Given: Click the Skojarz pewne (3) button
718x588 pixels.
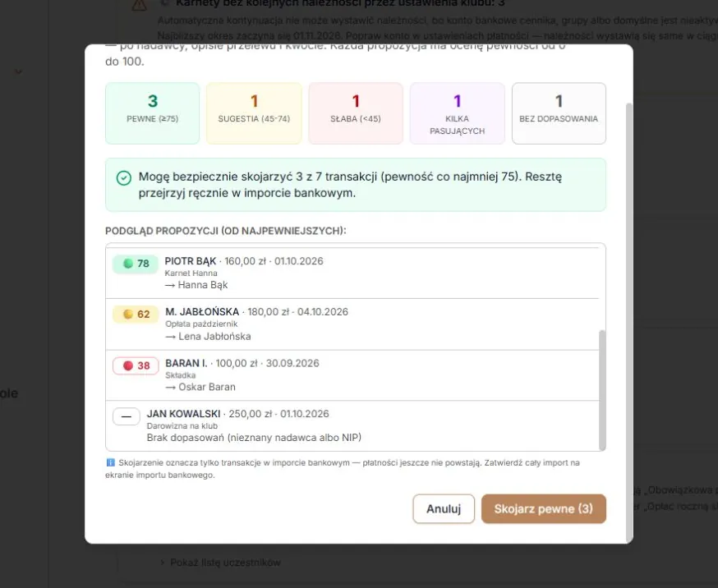Looking at the screenshot, I should [544, 509].
